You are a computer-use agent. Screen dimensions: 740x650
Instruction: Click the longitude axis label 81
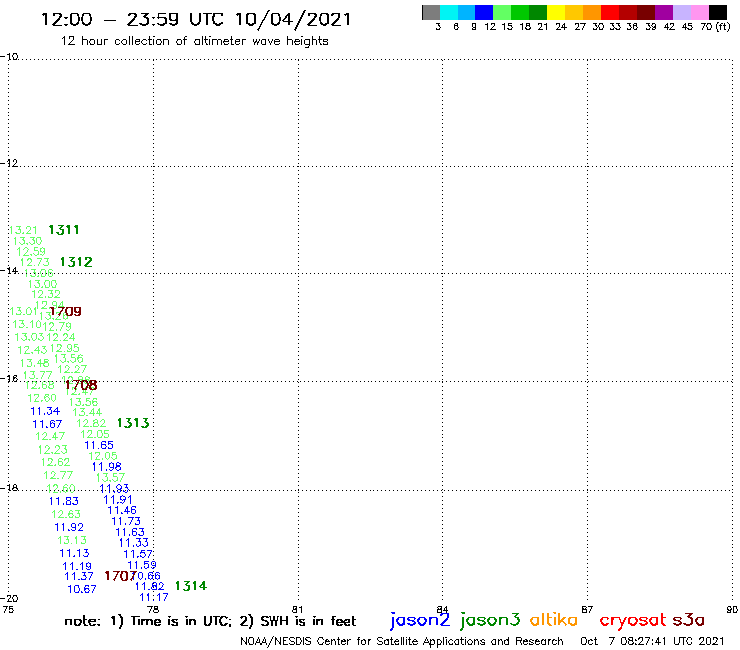297,609
